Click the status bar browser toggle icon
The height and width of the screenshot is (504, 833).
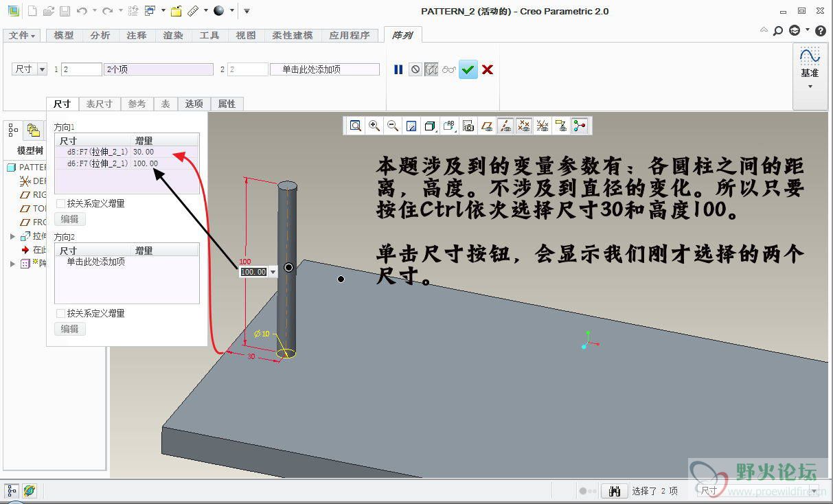[x=29, y=490]
